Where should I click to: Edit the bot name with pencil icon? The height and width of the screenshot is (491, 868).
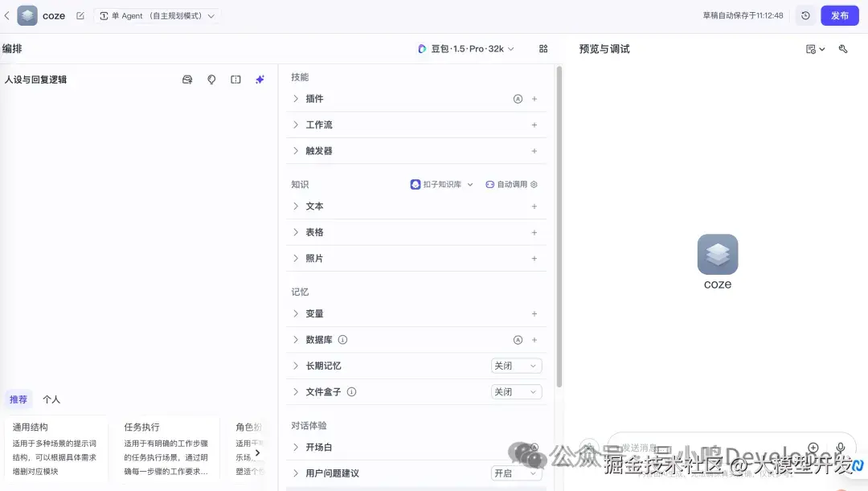(x=80, y=16)
